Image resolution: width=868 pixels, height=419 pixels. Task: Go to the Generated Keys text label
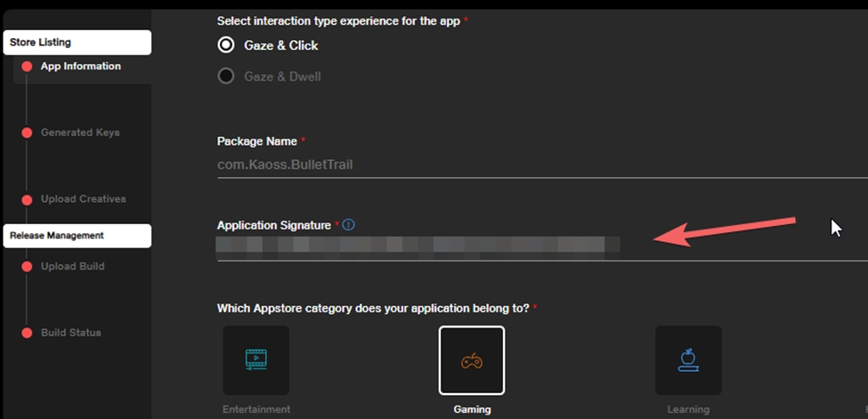pos(79,133)
